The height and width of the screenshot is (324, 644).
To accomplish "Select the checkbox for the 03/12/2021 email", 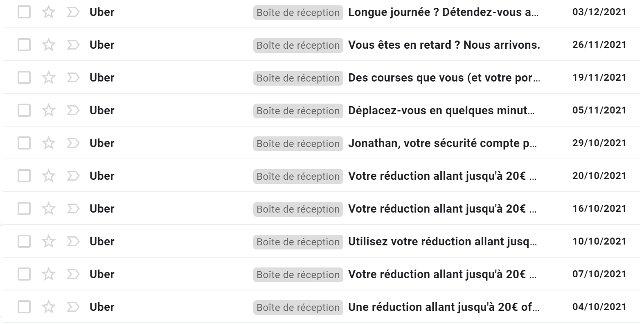I will (24, 12).
